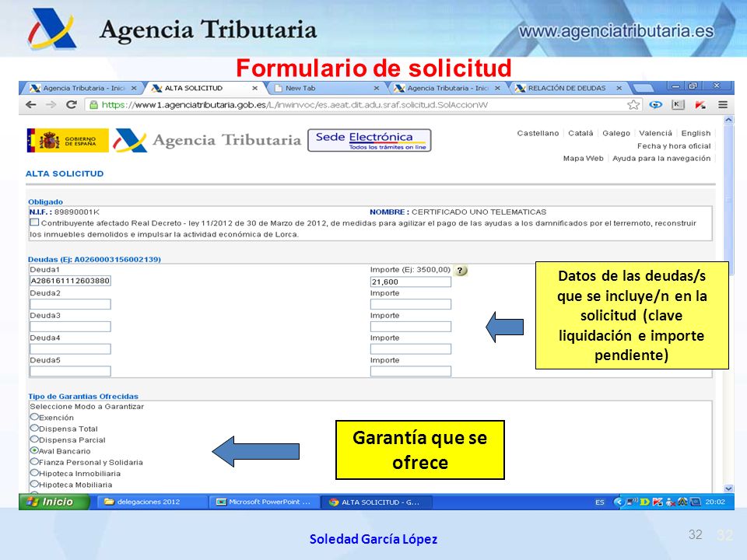Image resolution: width=747 pixels, height=560 pixels.
Task: Click the Deuda3 input field
Action: (x=71, y=327)
